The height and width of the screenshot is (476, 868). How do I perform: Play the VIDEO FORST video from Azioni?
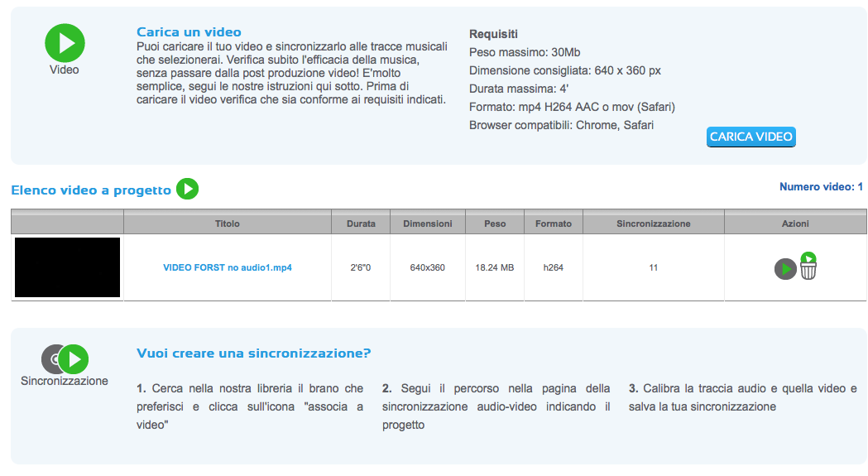point(785,269)
